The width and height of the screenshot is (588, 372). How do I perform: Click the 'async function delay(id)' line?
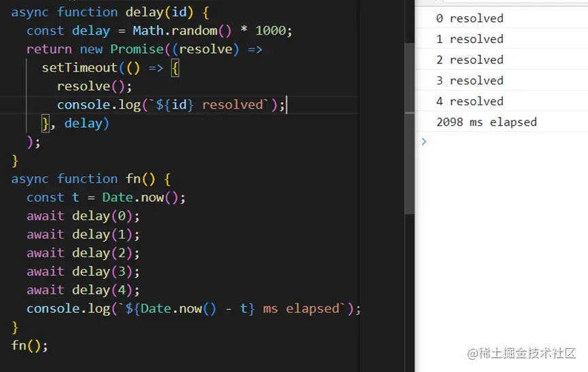[110, 12]
